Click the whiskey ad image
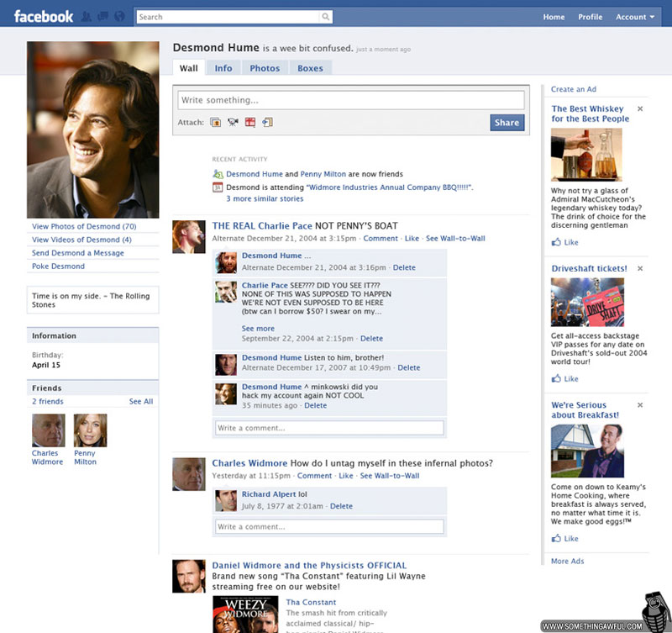Viewport: 672px width, 633px height. pyautogui.click(x=586, y=155)
